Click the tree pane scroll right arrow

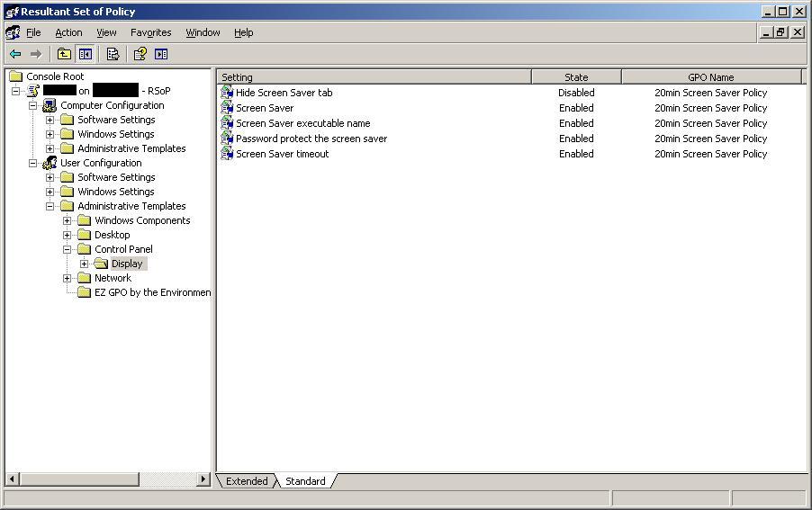(x=203, y=479)
